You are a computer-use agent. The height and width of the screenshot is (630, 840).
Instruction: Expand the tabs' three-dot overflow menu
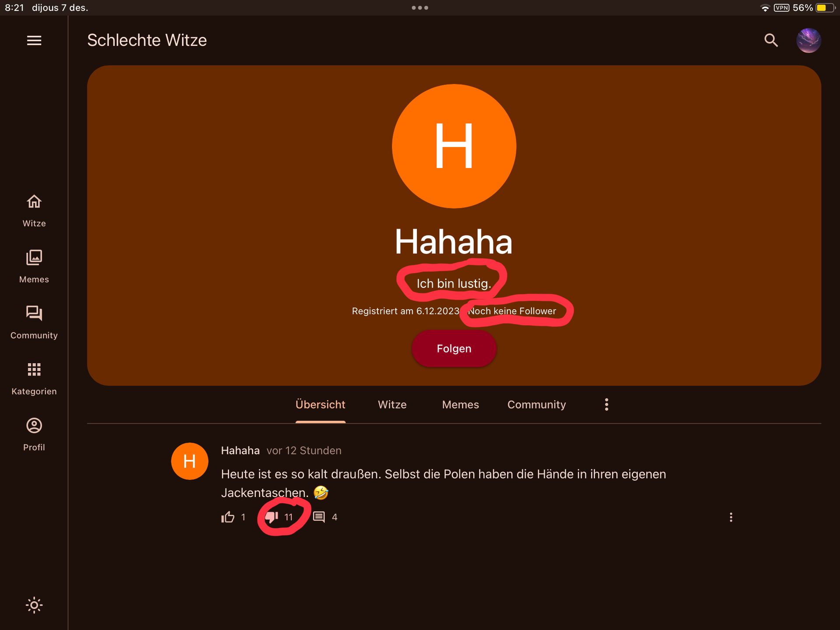click(606, 404)
